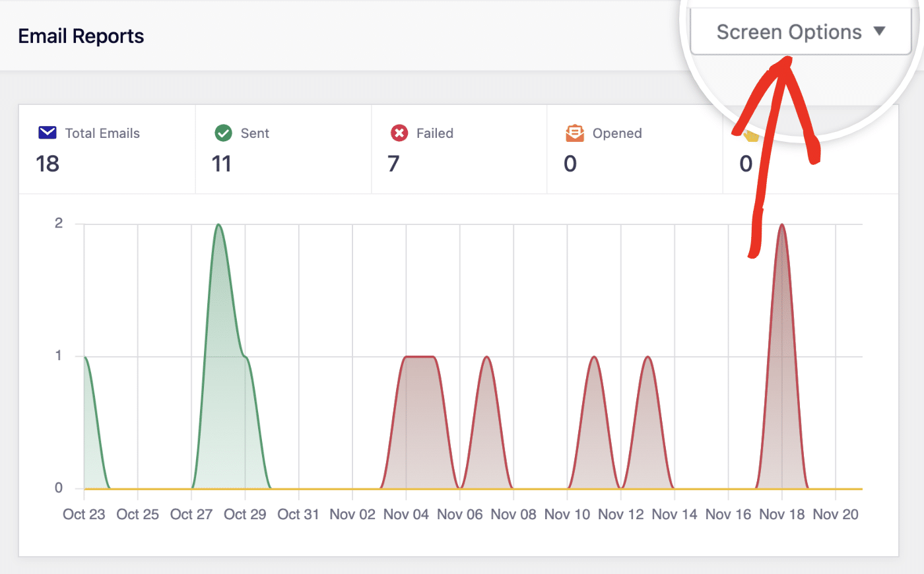Click the y-axis value 2

click(x=59, y=223)
